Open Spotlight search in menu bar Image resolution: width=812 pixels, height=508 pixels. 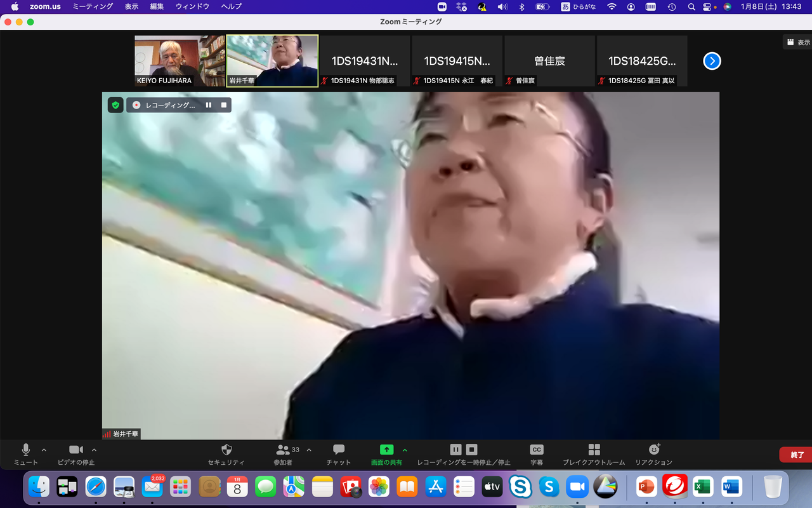click(691, 6)
